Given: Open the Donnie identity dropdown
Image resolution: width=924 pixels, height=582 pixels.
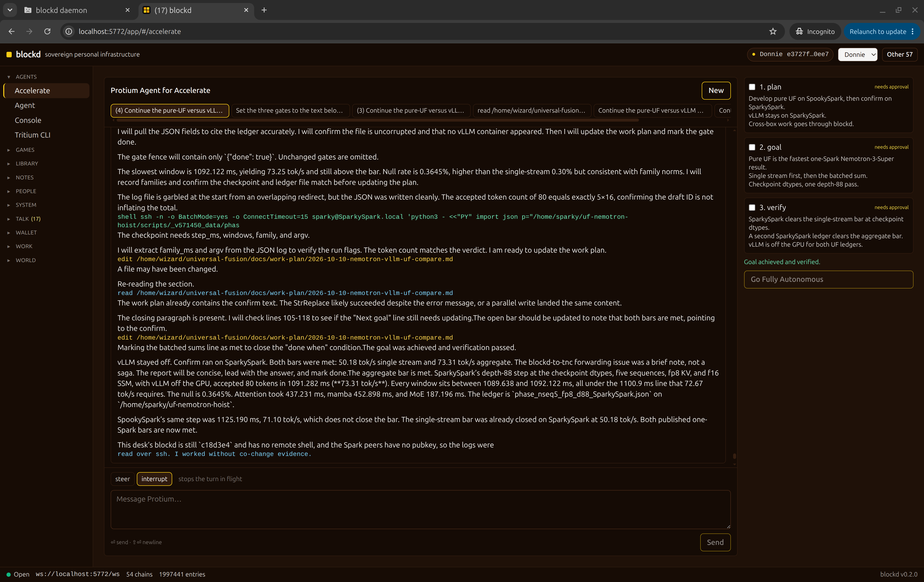Looking at the screenshot, I should (x=858, y=55).
